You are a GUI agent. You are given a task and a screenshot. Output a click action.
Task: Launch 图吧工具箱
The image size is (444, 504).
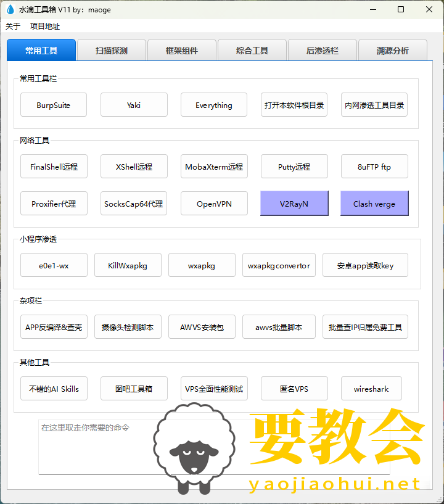click(134, 389)
